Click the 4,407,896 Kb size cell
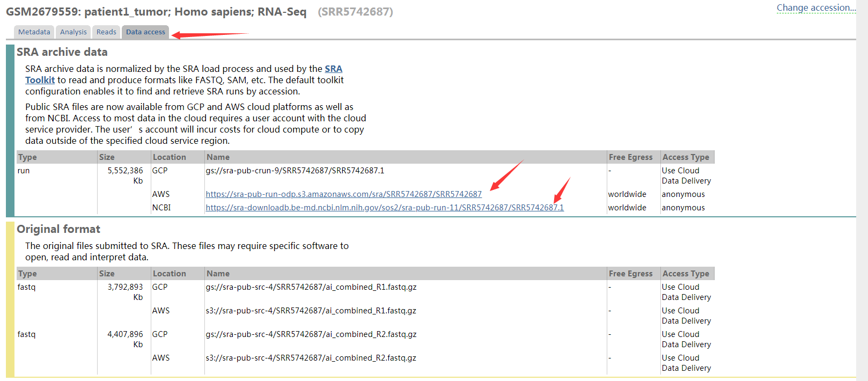Screen dimensions: 868x381 point(125,339)
